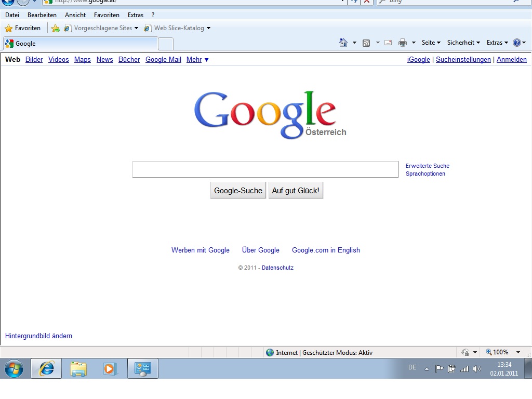
Task: Click the Internet Explorer taskbar icon
Action: pyautogui.click(x=46, y=368)
